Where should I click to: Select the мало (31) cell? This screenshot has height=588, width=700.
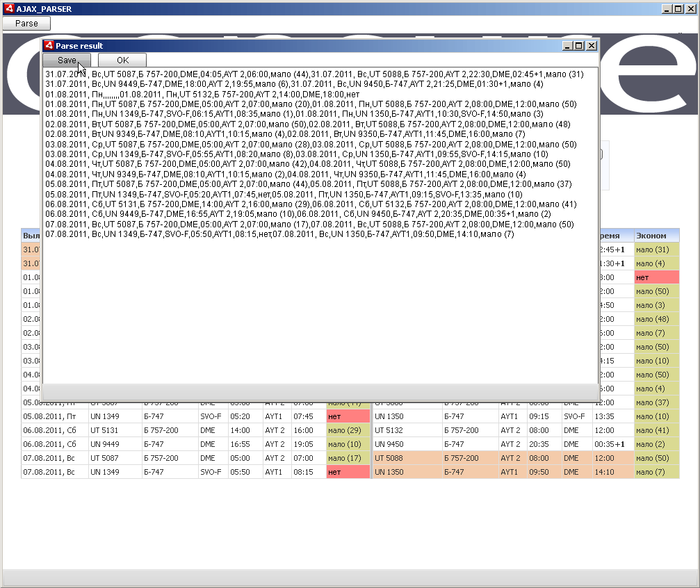tap(657, 250)
